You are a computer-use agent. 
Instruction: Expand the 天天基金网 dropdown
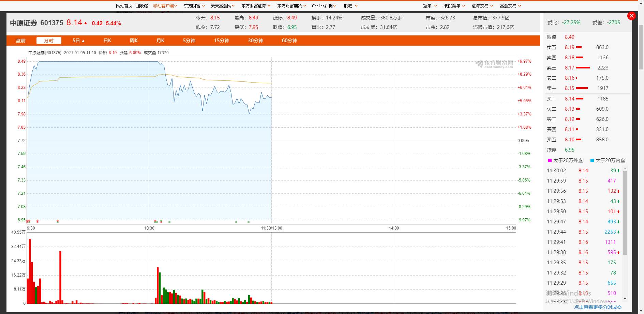[223, 6]
